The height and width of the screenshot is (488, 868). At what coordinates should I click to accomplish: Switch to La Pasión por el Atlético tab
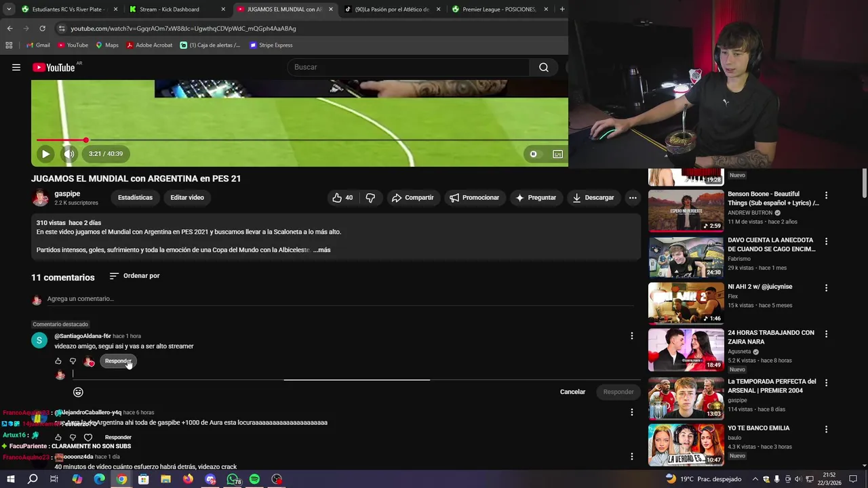(x=392, y=9)
